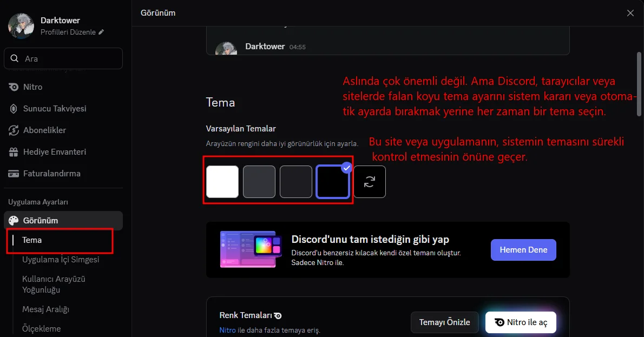Click the Nitro ile aç button

(521, 322)
